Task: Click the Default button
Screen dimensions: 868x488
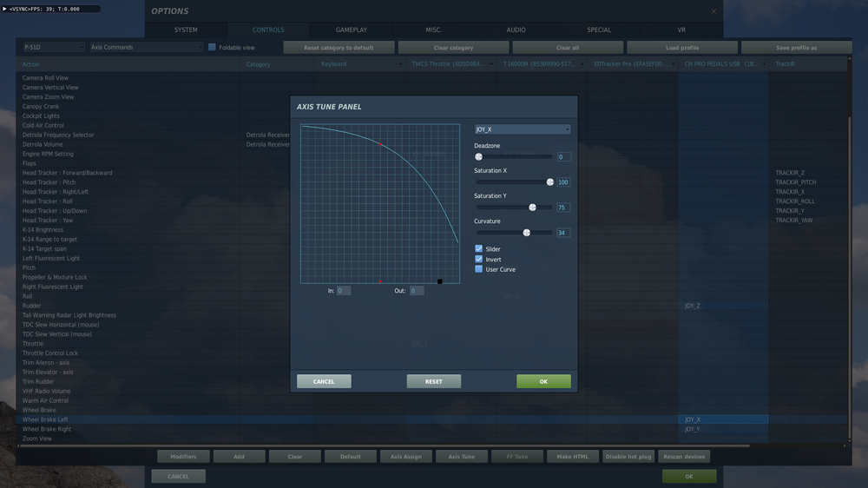Action: point(351,457)
